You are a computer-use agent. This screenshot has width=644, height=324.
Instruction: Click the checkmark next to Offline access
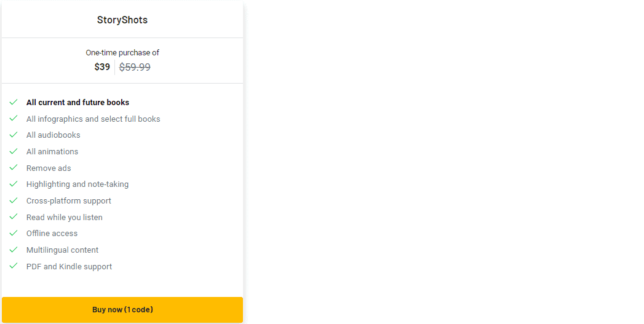click(x=14, y=233)
